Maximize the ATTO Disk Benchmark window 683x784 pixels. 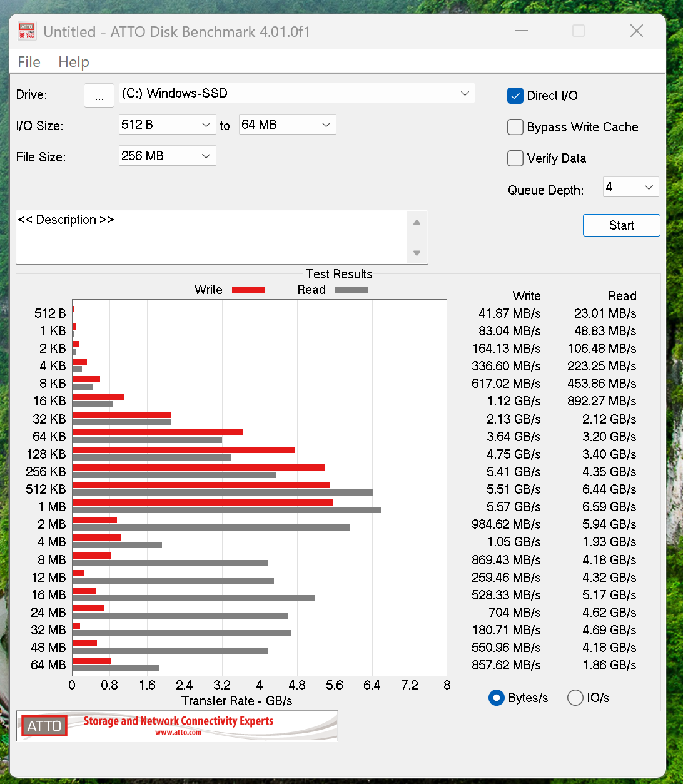(x=579, y=31)
